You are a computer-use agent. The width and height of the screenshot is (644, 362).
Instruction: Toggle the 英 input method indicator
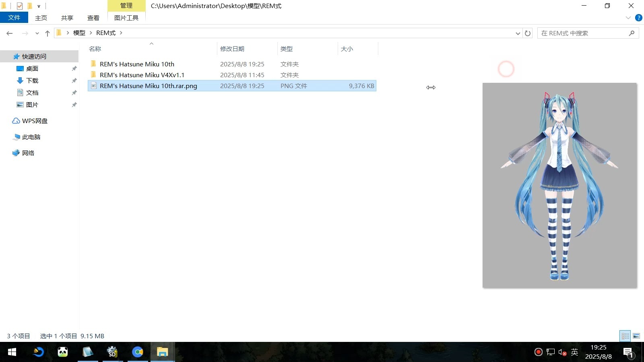pyautogui.click(x=574, y=352)
